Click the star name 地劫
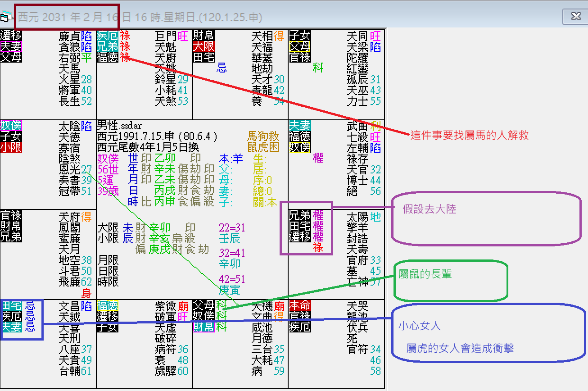588x391 pixels. tap(262, 68)
